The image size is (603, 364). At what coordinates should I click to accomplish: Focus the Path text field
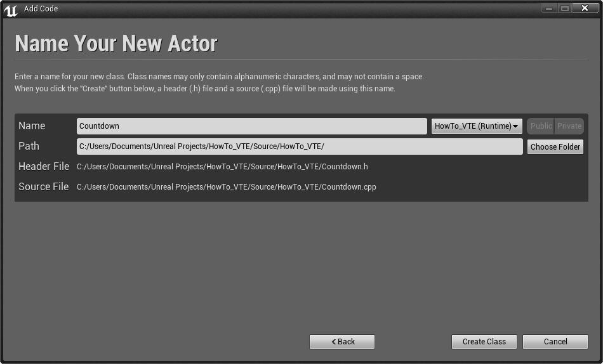(300, 146)
